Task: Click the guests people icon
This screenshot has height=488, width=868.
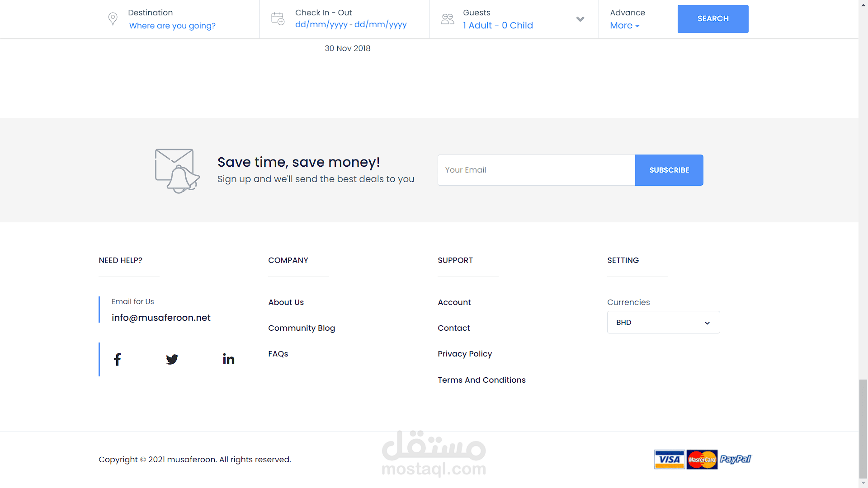Action: pyautogui.click(x=447, y=19)
